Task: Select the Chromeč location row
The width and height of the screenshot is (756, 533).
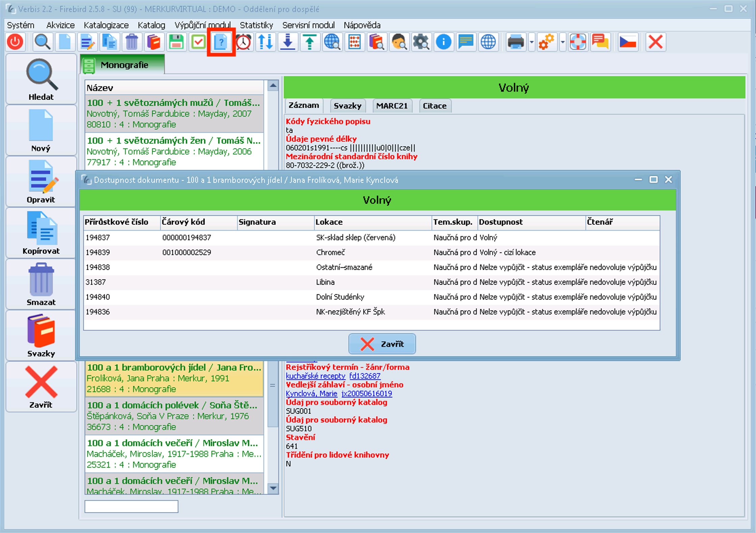Action: click(371, 252)
